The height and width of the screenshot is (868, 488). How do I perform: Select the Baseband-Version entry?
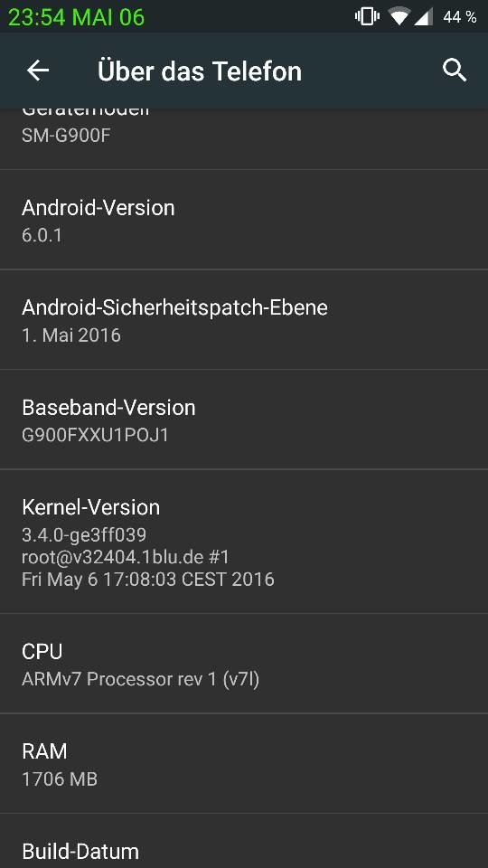(x=244, y=420)
